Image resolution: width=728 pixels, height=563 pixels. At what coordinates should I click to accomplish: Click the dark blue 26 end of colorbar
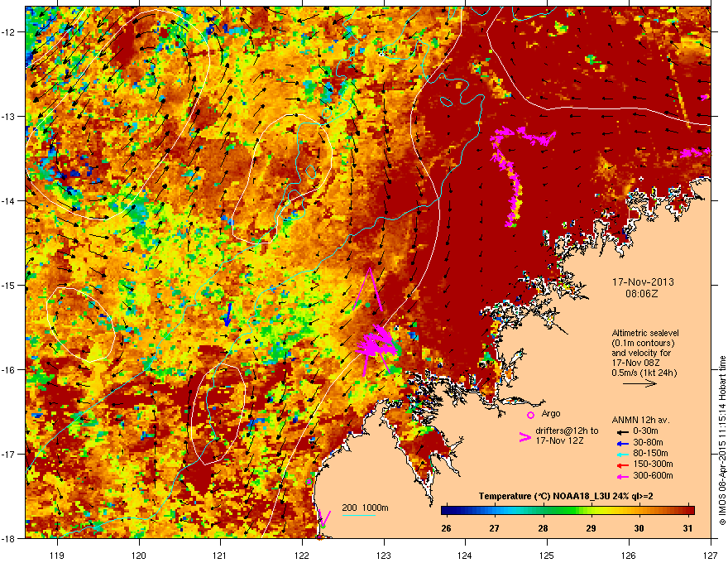[x=446, y=511]
